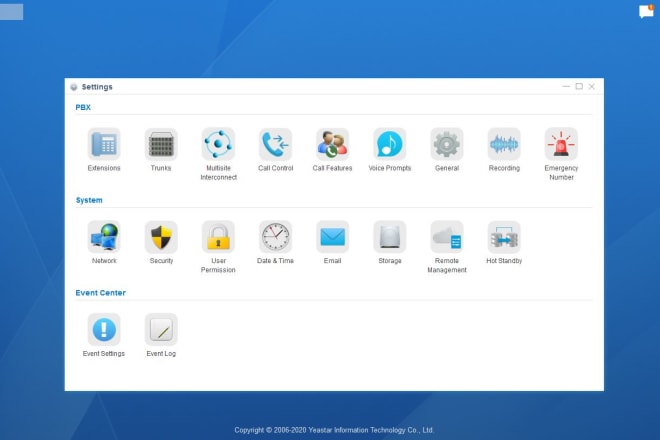The width and height of the screenshot is (660, 440).
Task: Open User Permission padlock icon
Action: click(x=218, y=237)
